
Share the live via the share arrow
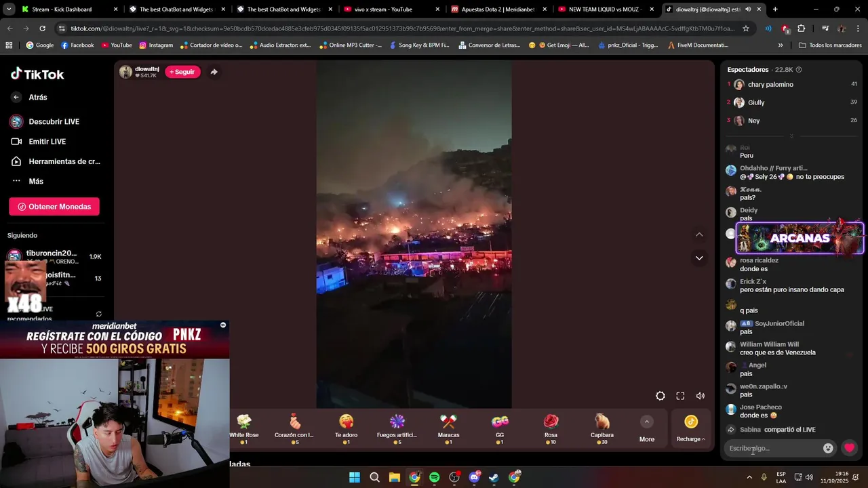[x=214, y=72]
